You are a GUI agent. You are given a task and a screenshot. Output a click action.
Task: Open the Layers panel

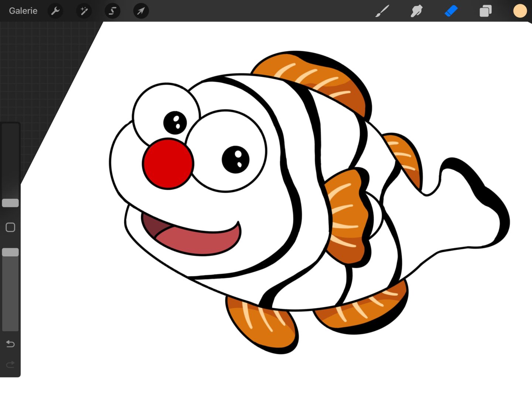[x=485, y=11]
